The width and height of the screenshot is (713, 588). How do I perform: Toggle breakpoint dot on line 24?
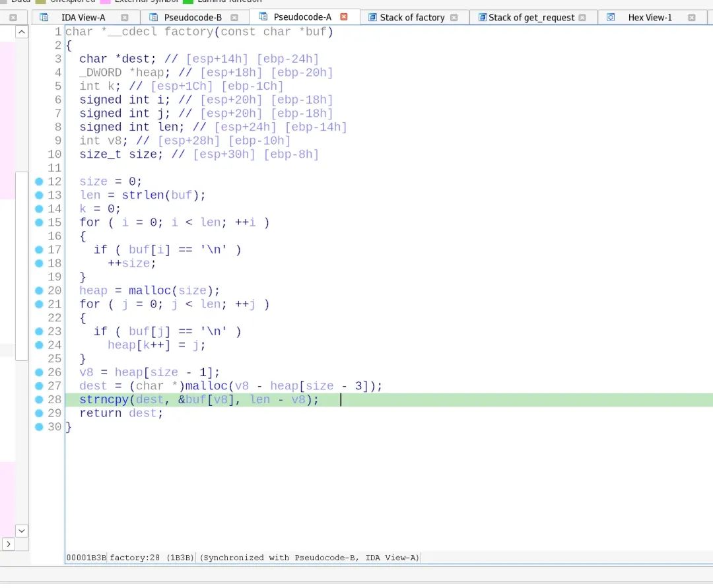pyautogui.click(x=39, y=345)
